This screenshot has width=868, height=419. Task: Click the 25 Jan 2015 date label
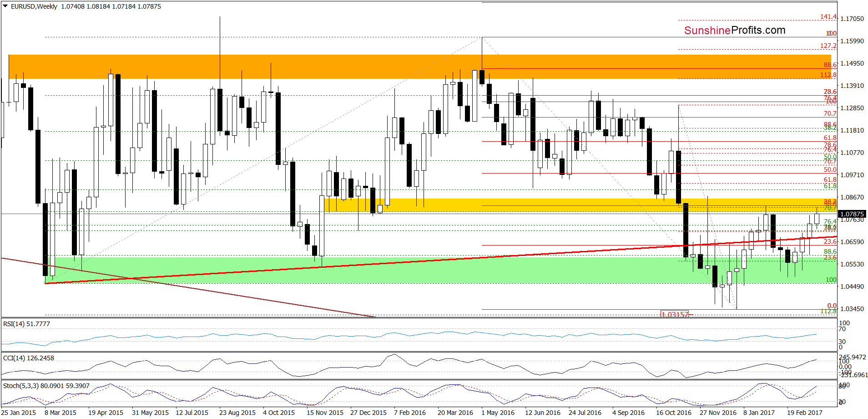pos(19,413)
